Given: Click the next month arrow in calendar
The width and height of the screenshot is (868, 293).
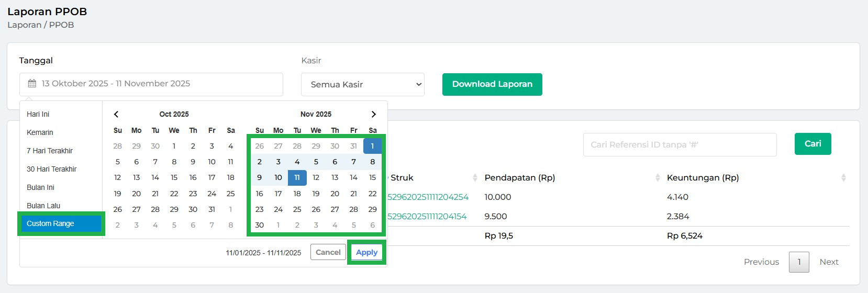Looking at the screenshot, I should pos(373,114).
